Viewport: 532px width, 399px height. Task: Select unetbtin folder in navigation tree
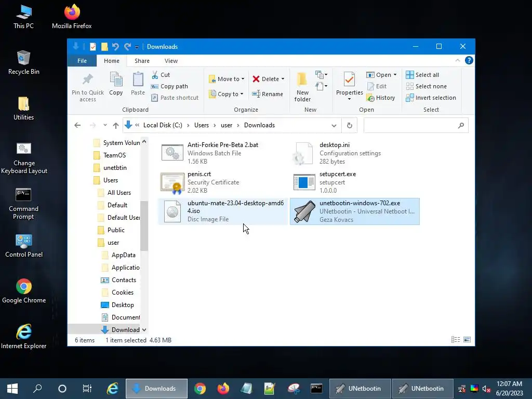tap(115, 168)
